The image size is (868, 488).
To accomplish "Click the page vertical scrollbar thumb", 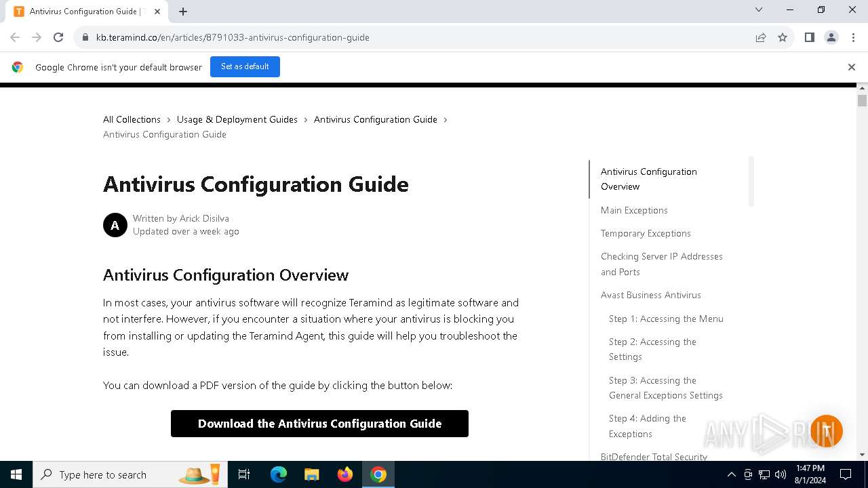I will [x=862, y=101].
